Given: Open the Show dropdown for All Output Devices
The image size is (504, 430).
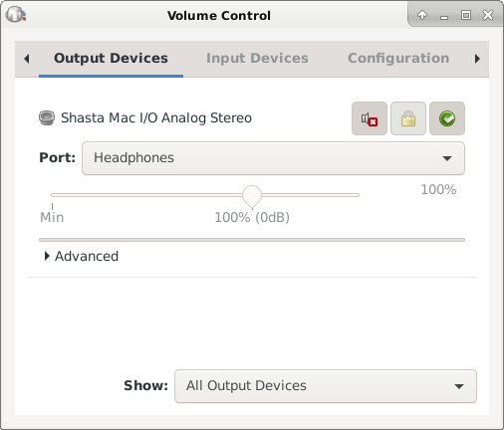Looking at the screenshot, I should pyautogui.click(x=326, y=386).
